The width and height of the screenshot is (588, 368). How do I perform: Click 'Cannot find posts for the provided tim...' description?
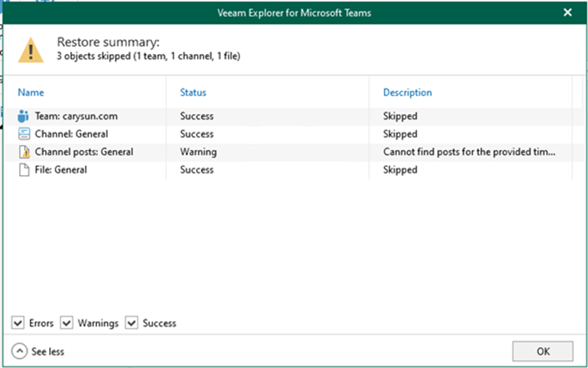click(x=469, y=152)
